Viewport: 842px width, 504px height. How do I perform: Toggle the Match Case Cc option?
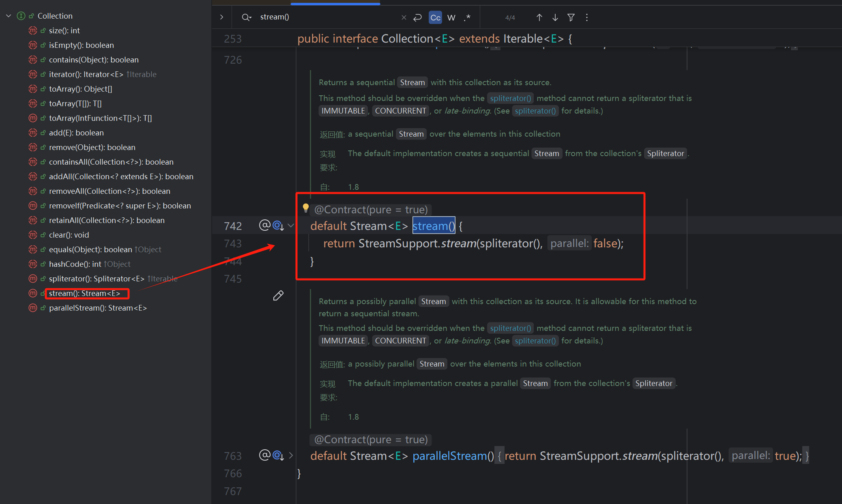click(435, 17)
